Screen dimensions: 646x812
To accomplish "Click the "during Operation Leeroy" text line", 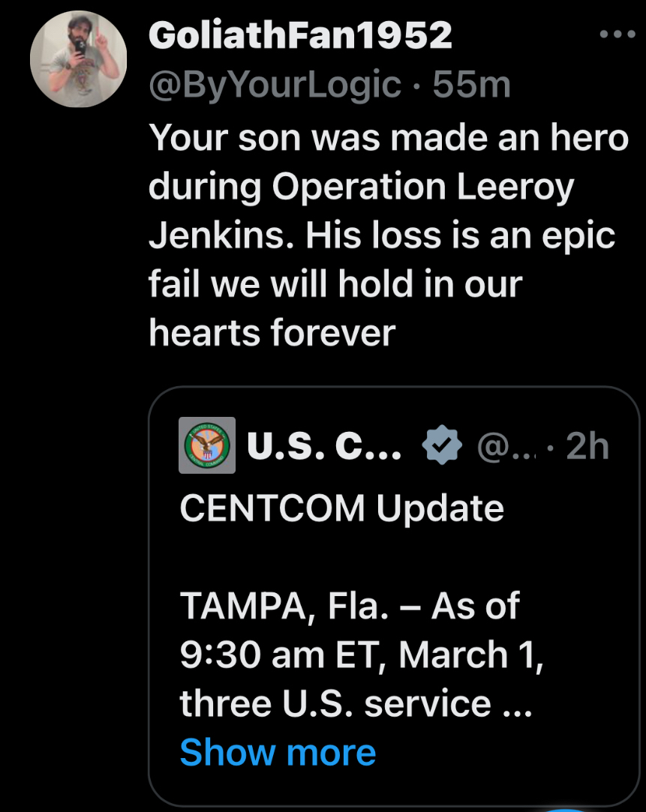I will tap(362, 186).
